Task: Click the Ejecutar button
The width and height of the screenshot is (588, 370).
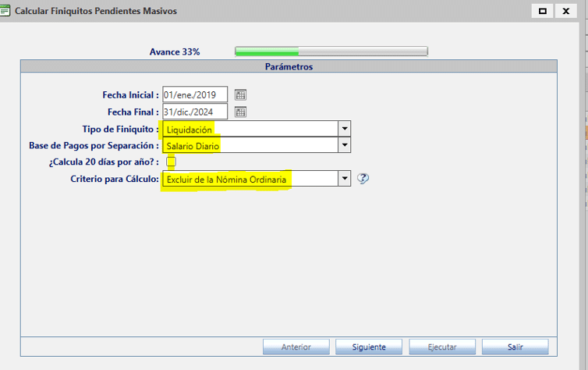Action: point(442,347)
